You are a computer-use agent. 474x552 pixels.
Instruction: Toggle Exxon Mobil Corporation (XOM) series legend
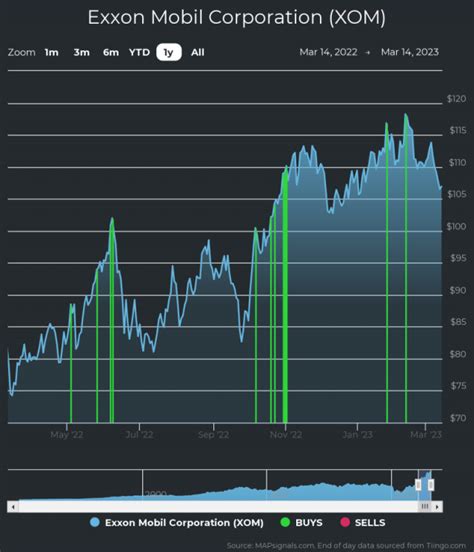pyautogui.click(x=177, y=522)
